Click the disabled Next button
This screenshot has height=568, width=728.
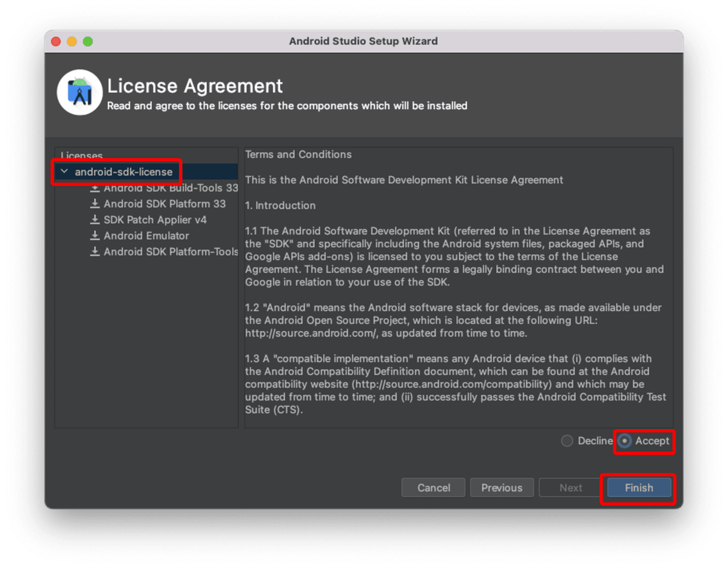(571, 488)
